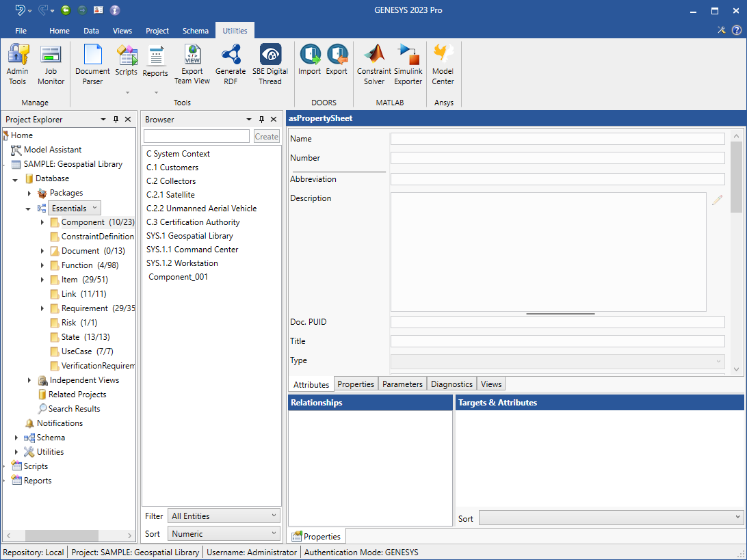Launch the Job Monitor
747x560 pixels.
pyautogui.click(x=51, y=65)
